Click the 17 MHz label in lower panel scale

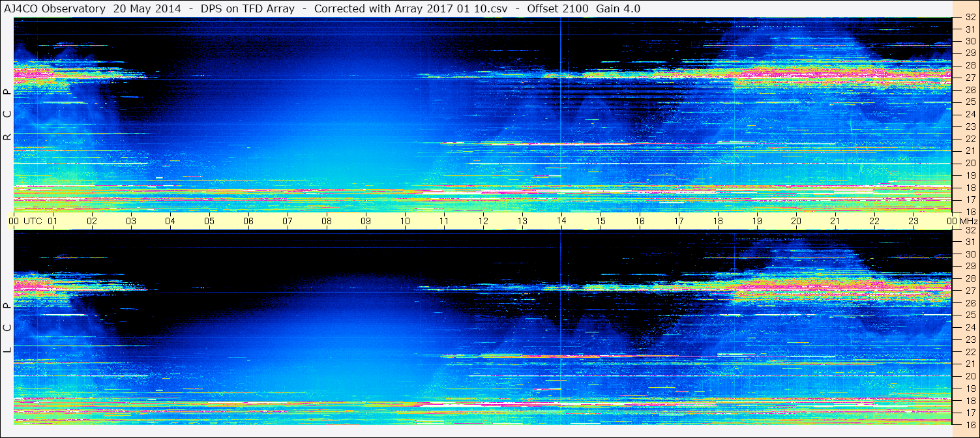click(970, 413)
